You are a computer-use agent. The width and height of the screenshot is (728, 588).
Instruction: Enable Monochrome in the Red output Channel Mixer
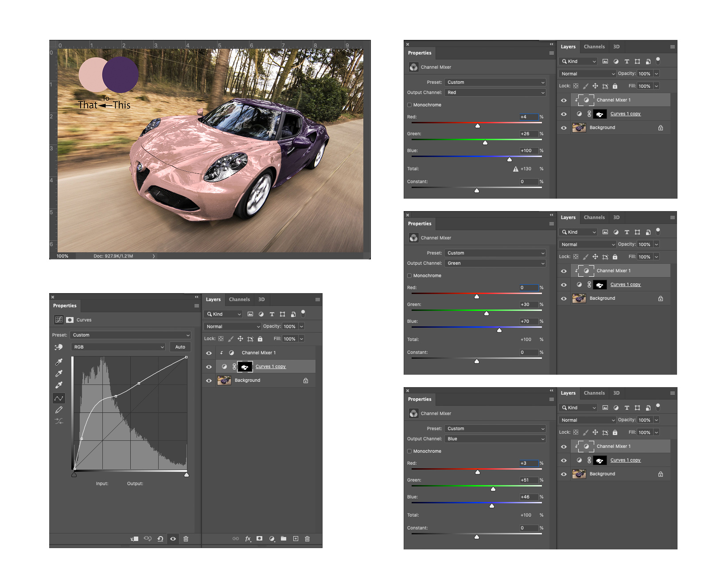coord(409,105)
